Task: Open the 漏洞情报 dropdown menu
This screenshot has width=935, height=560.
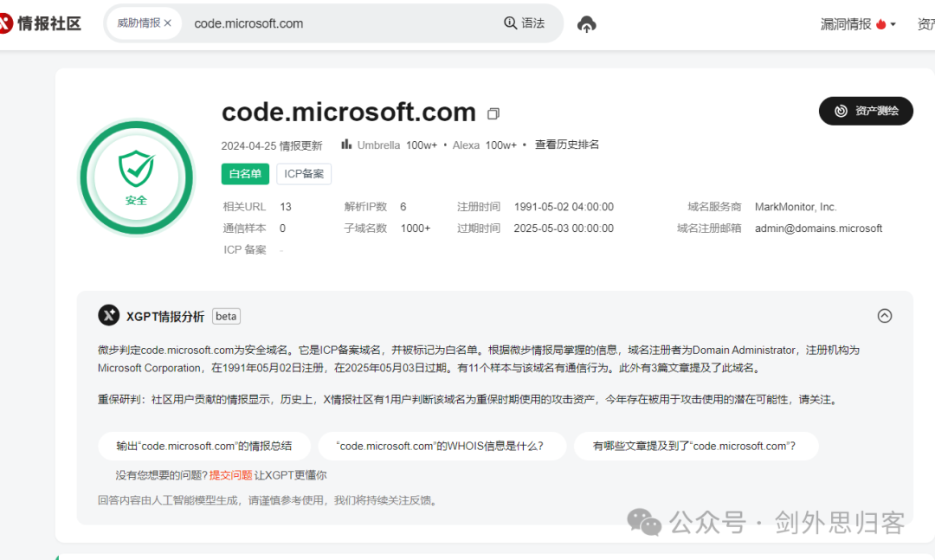Action: pos(858,24)
